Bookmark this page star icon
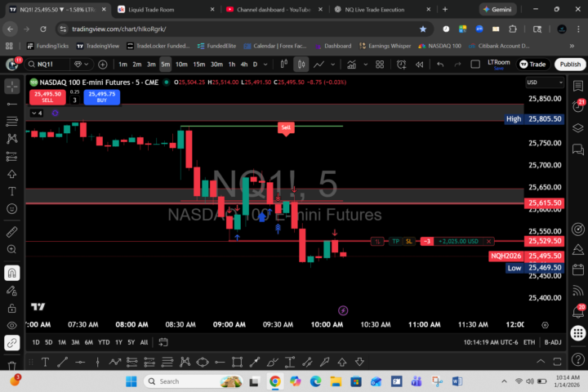 coord(423,29)
